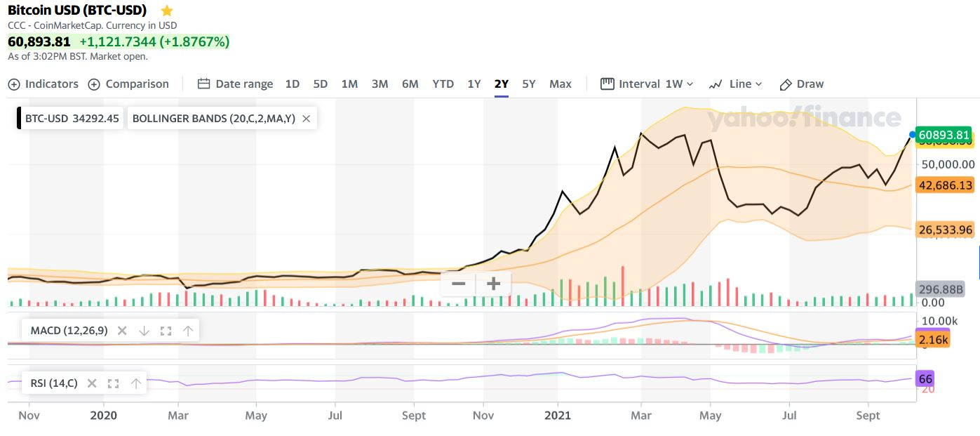Click the current price tag 60893.81

point(944,135)
